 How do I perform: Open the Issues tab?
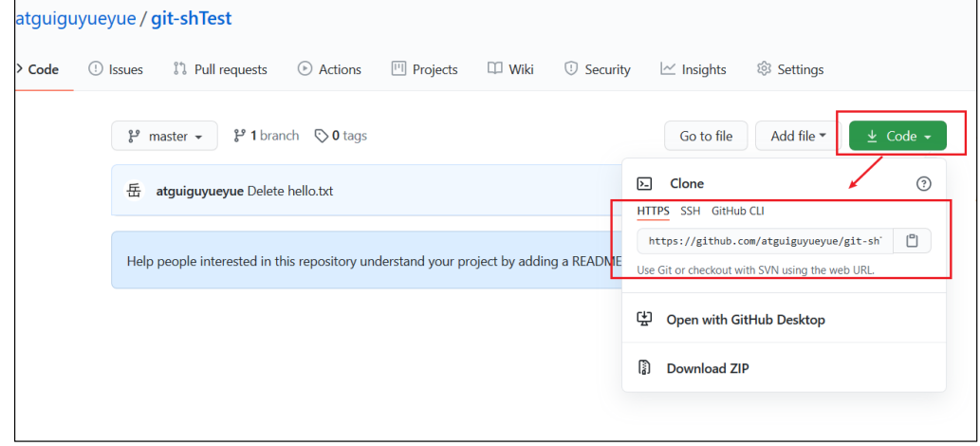click(116, 69)
